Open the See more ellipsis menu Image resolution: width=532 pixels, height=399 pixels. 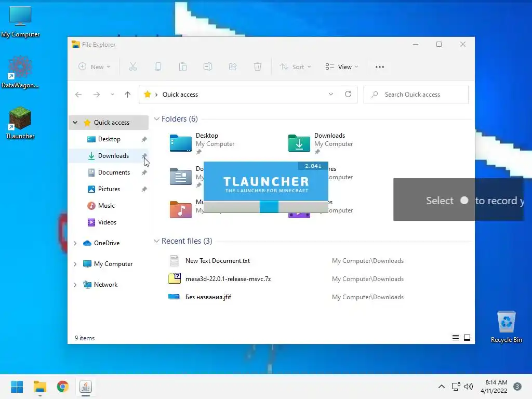(x=380, y=67)
